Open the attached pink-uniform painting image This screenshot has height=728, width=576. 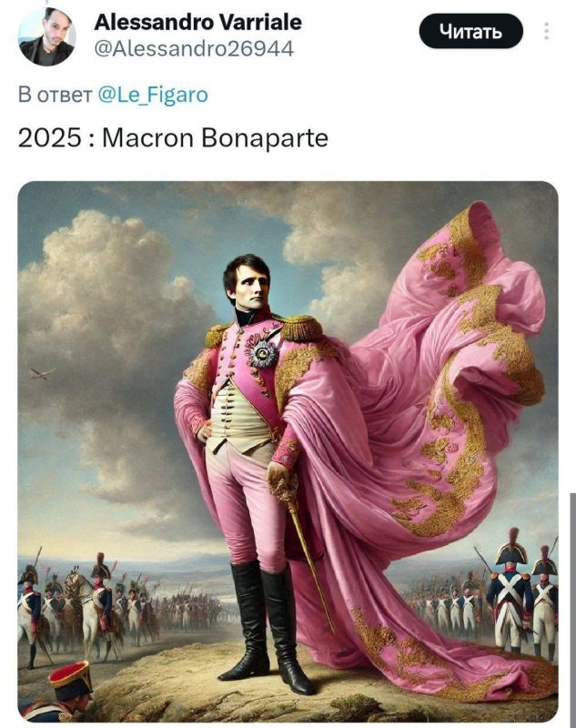pos(288,451)
